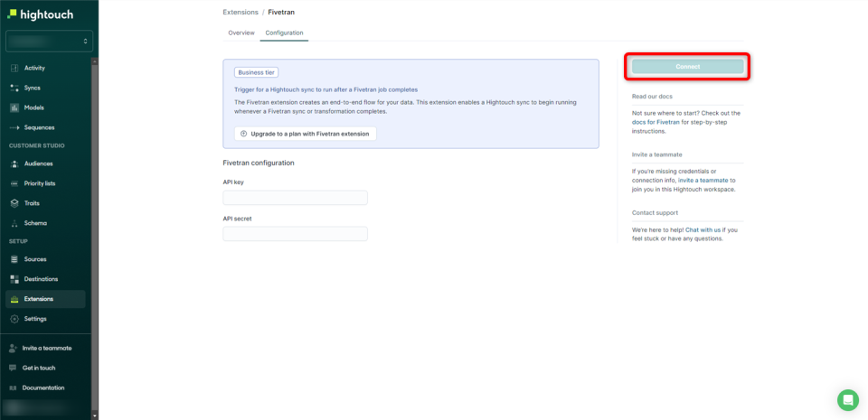Screen dimensions: 868x420
Task: Open the green chat widget bubble
Action: [x=847, y=400]
